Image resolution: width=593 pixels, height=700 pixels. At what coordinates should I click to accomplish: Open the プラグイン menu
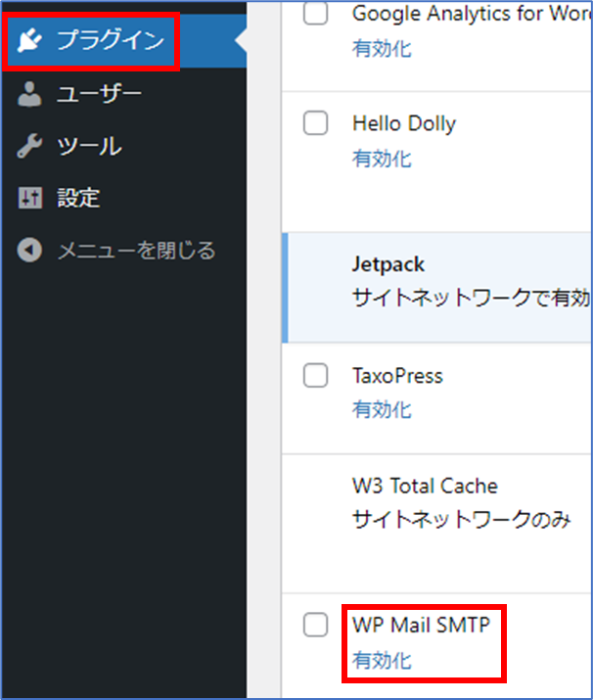[x=124, y=41]
